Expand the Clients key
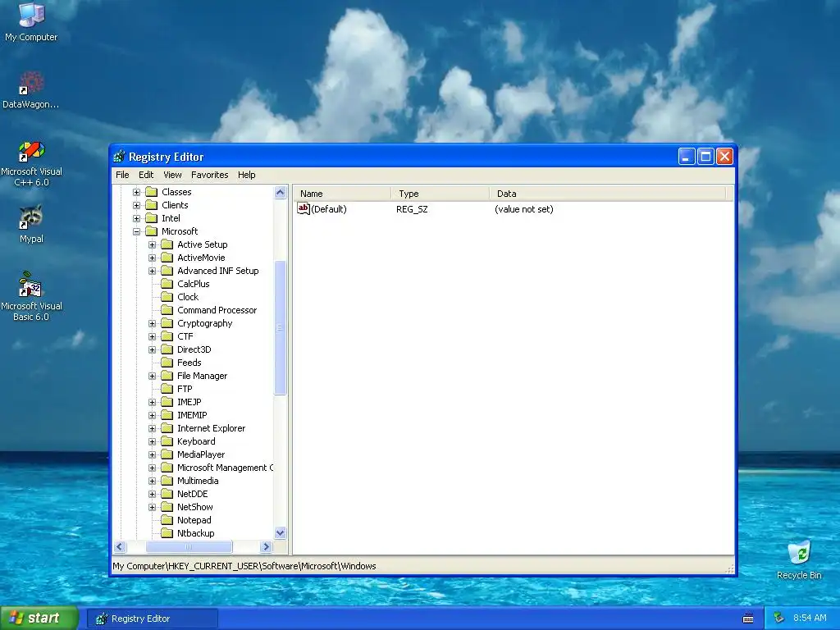The height and width of the screenshot is (630, 840). coord(137,205)
